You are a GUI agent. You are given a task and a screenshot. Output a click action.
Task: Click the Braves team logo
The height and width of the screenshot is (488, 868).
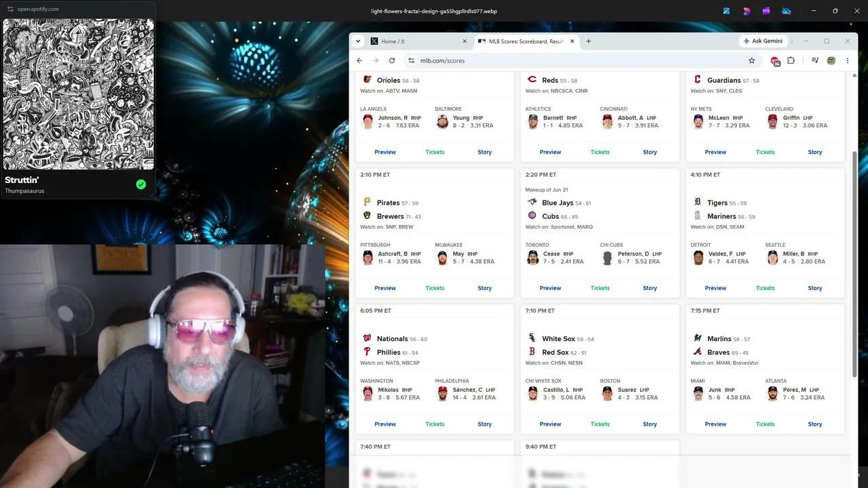click(697, 352)
